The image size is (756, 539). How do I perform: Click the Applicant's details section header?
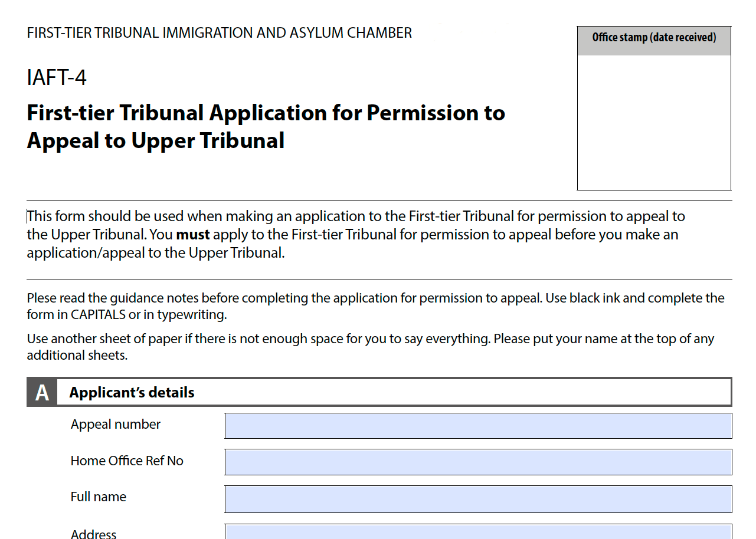[x=131, y=392]
